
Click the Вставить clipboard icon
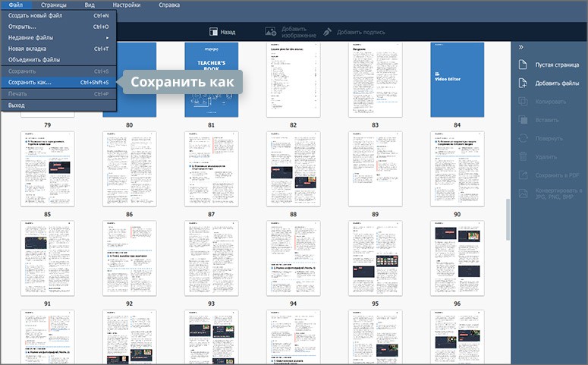tap(523, 120)
